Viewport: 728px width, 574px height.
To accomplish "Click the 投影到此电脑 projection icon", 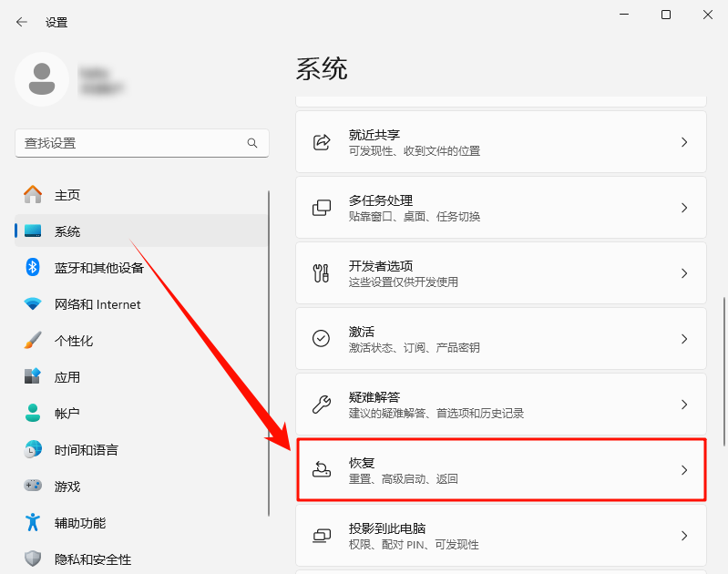I will (x=322, y=536).
